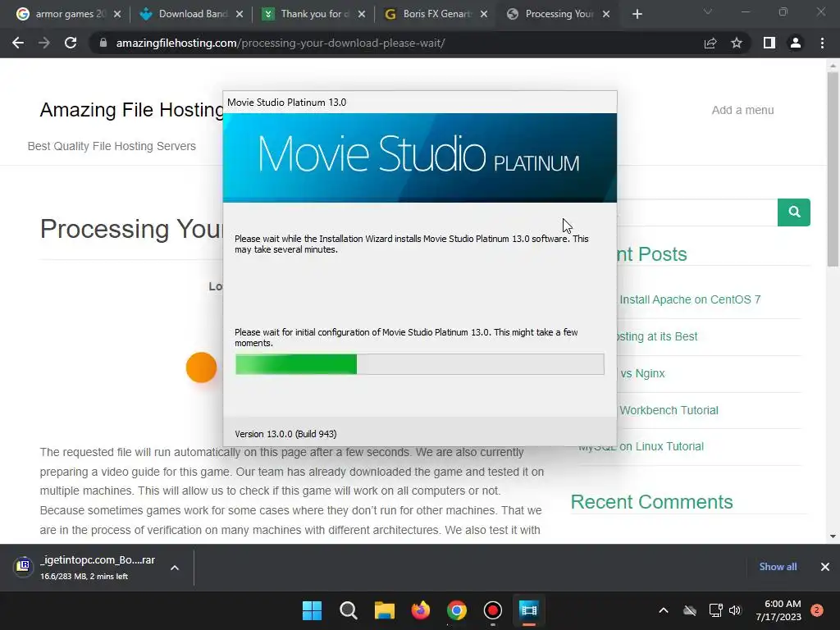Close the Thank you for tab
Image resolution: width=840 pixels, height=630 pixels.
pyautogui.click(x=362, y=14)
